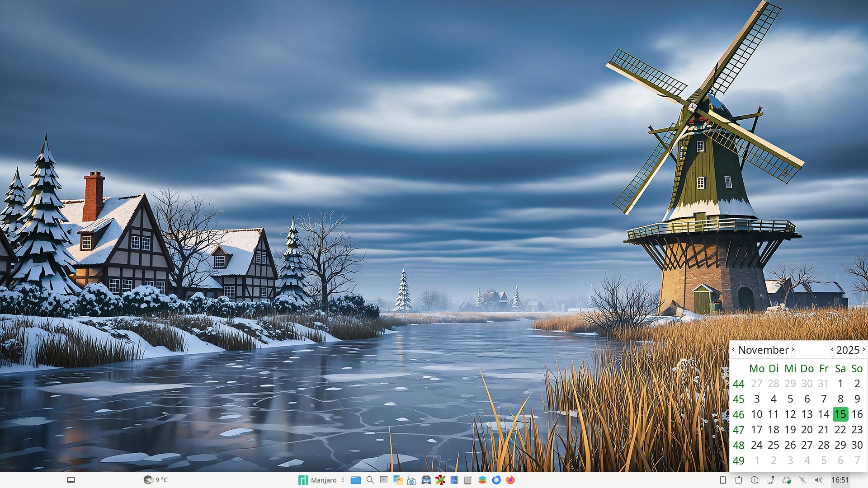
Task: Open the blue folder file manager
Action: tap(356, 480)
